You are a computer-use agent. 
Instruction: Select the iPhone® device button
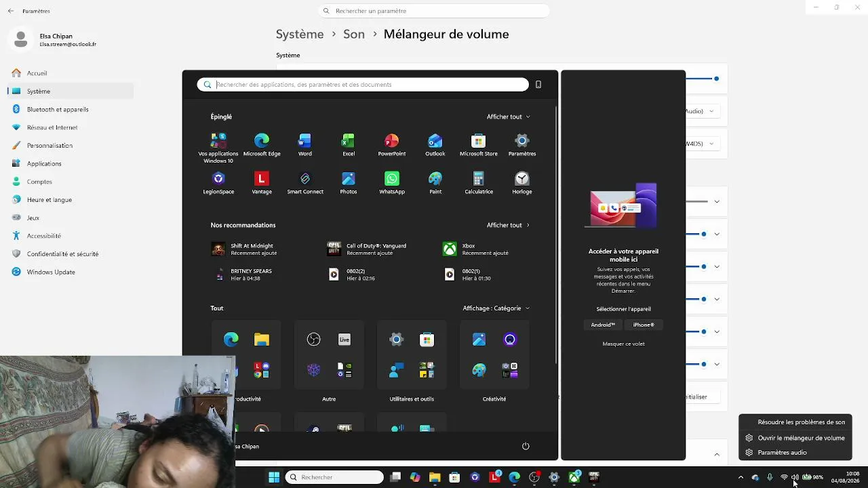click(x=644, y=325)
